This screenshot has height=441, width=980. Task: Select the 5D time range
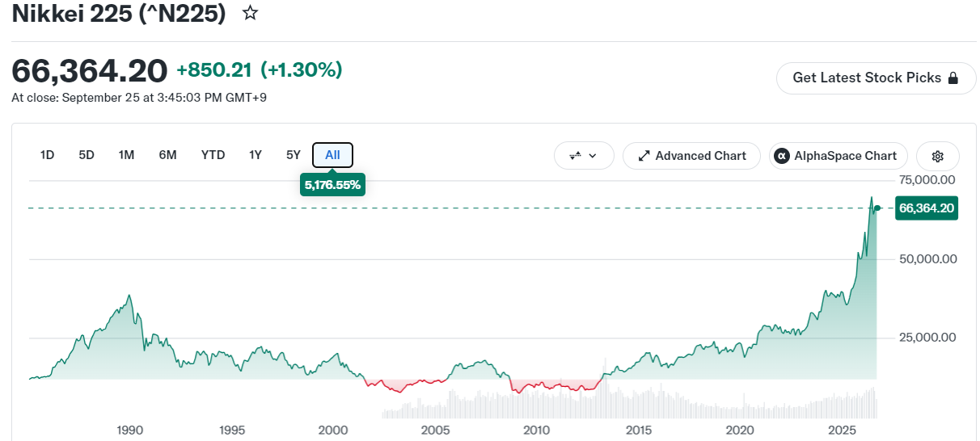pyautogui.click(x=87, y=155)
